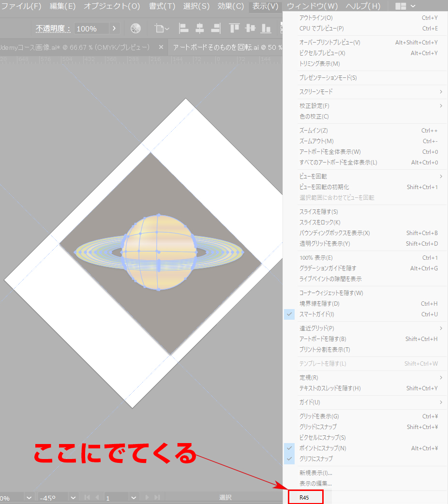Open the ファイル(F) menu
This screenshot has width=448, height=504.
click(21, 6)
